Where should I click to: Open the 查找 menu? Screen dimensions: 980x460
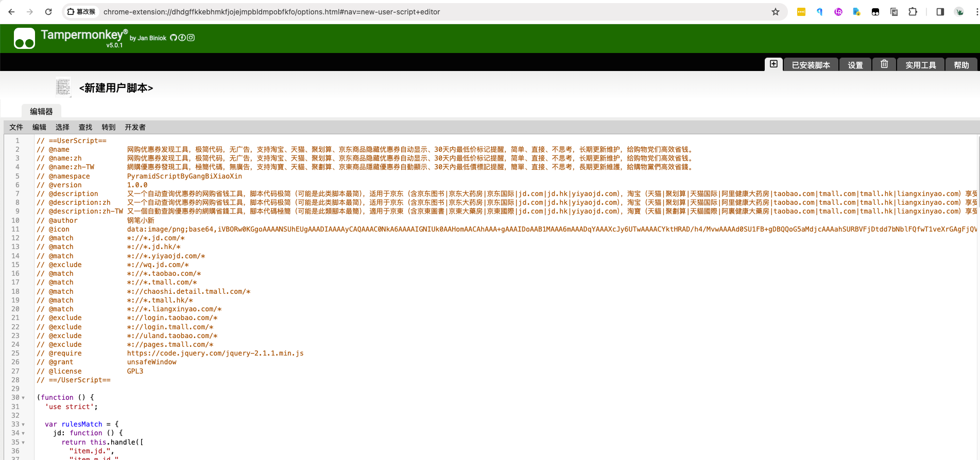coord(85,127)
